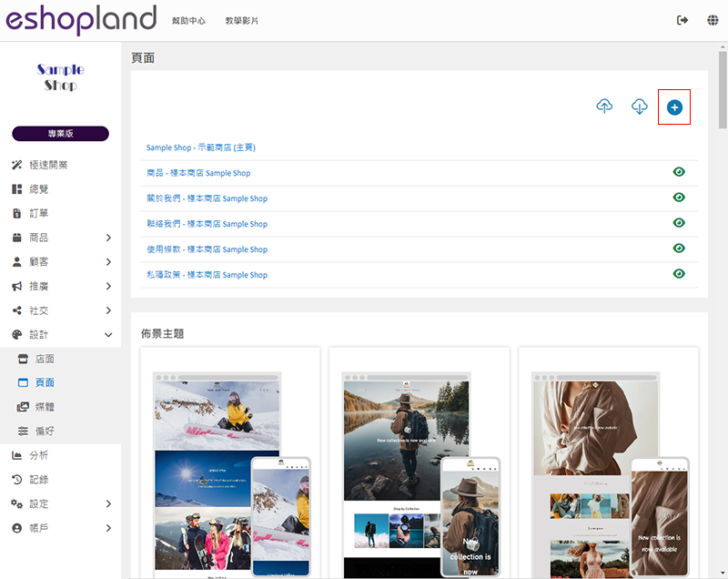
Task: Open 訂單 orders in sidebar
Action: (39, 213)
